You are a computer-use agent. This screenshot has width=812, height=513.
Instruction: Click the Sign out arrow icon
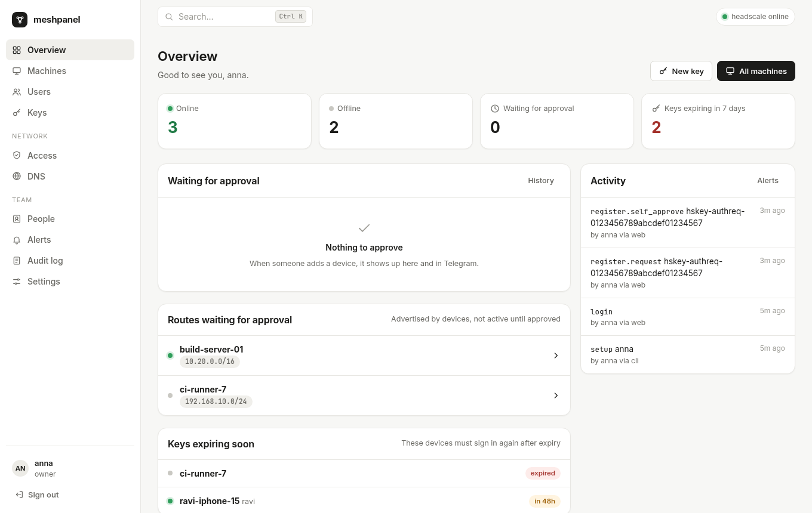[19, 495]
